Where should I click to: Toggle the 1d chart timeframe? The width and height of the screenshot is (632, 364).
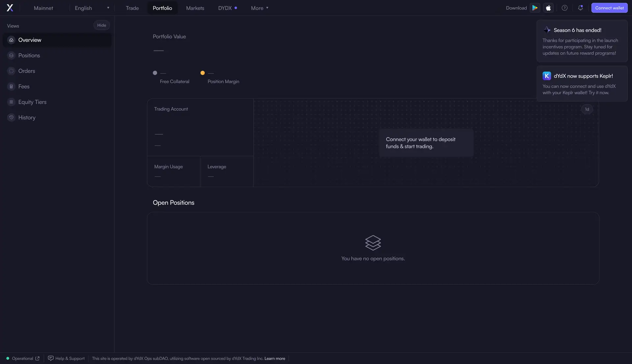[x=587, y=109]
